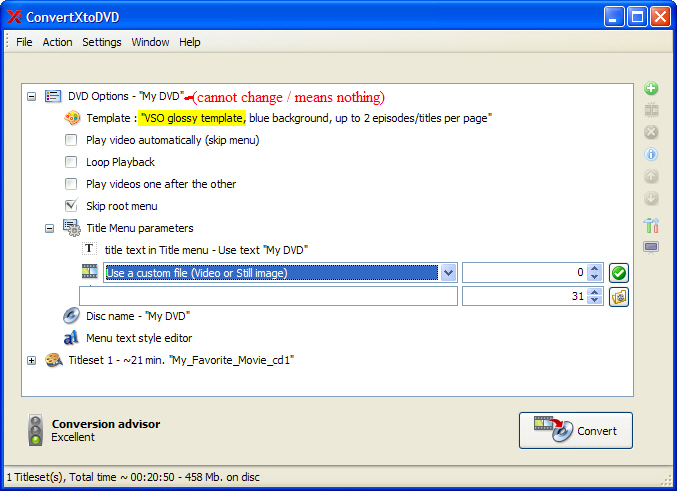Maximize the ConvertXtoDVD window

pyautogui.click(x=637, y=17)
